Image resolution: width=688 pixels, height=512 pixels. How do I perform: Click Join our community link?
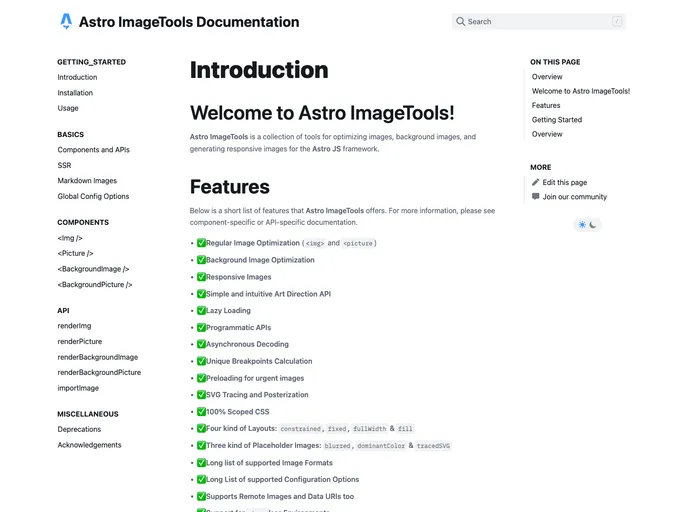coord(575,197)
